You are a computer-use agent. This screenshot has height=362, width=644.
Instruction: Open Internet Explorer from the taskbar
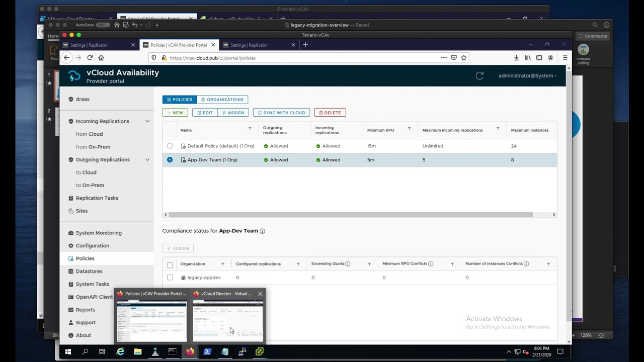(x=120, y=352)
